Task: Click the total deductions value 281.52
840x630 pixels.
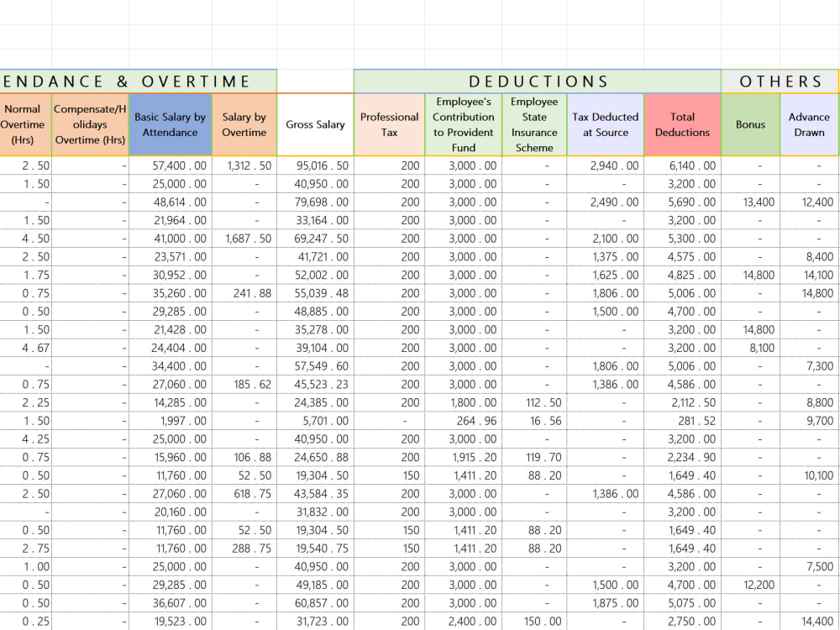Action: point(682,421)
